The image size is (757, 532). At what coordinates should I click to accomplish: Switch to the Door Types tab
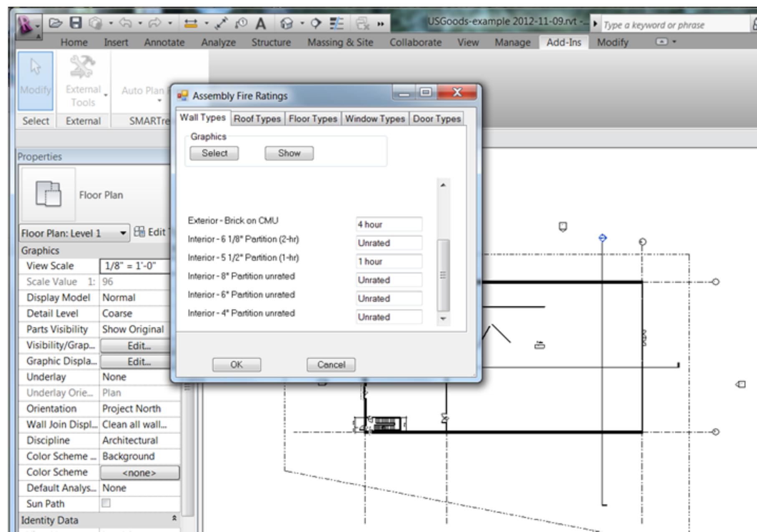click(x=437, y=119)
